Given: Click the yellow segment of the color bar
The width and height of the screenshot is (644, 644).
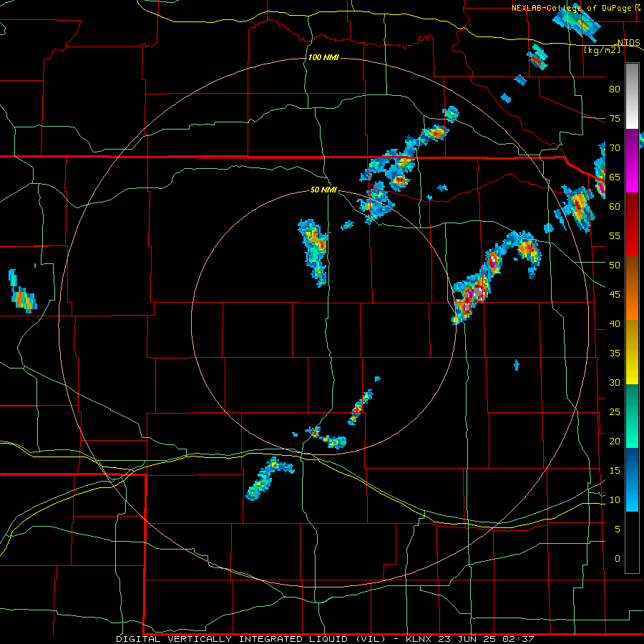Looking at the screenshot, I should point(632,352).
